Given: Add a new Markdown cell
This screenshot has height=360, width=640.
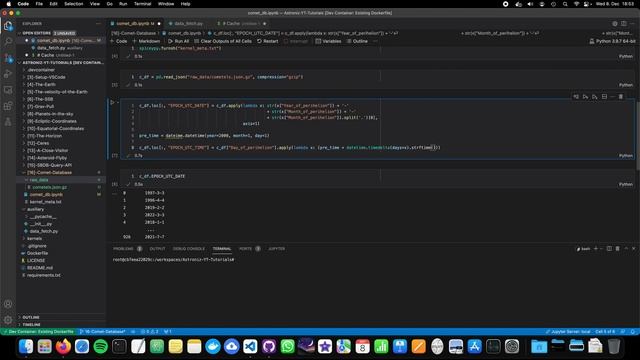Looking at the screenshot, I should 146,41.
